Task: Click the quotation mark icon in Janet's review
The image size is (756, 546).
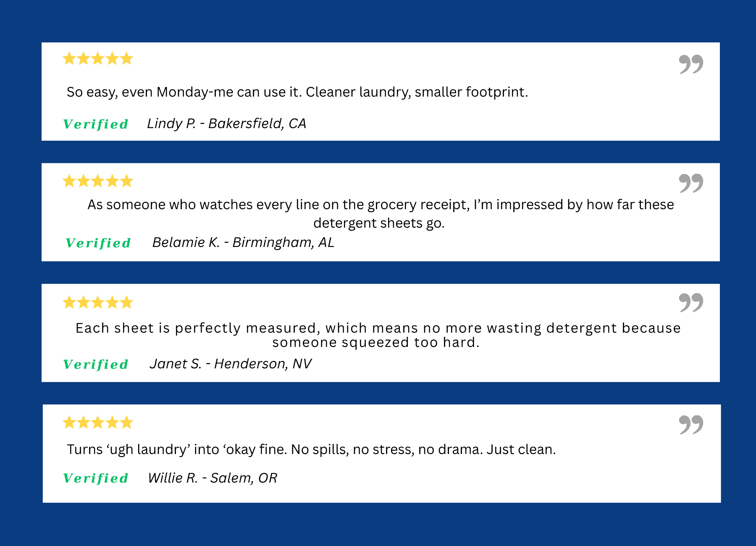Action: point(691,302)
